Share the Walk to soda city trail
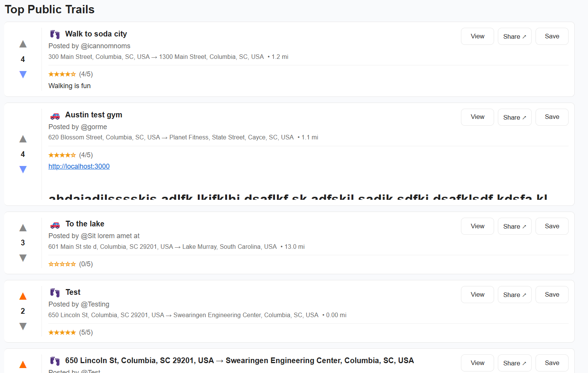The image size is (588, 373). pyautogui.click(x=515, y=36)
